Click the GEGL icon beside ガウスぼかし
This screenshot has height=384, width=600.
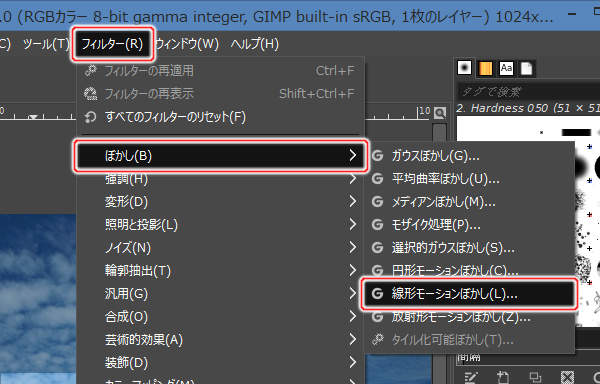pos(377,156)
